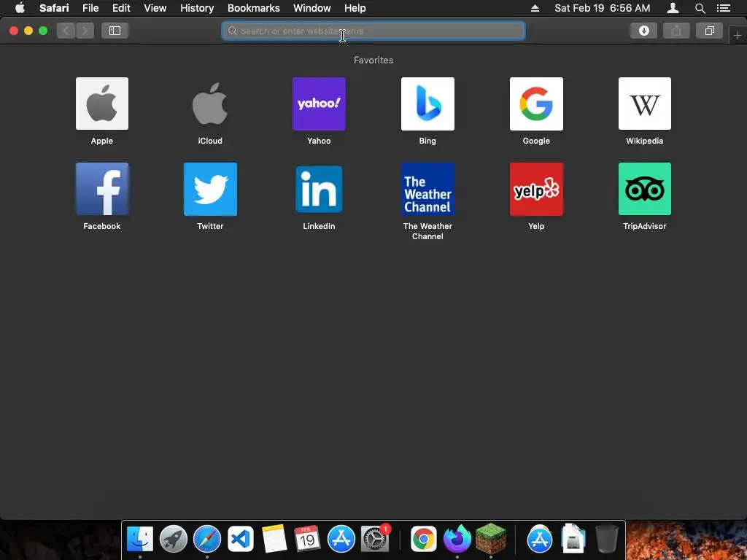The width and height of the screenshot is (747, 560).
Task: Open Spotlight search in menu bar
Action: (x=700, y=8)
